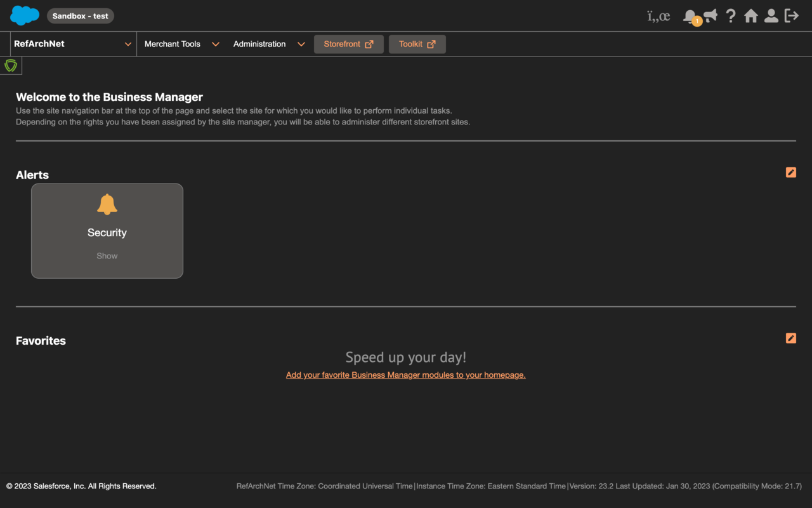This screenshot has height=508, width=812.
Task: Expand the RefArchNet site selector
Action: pos(70,44)
